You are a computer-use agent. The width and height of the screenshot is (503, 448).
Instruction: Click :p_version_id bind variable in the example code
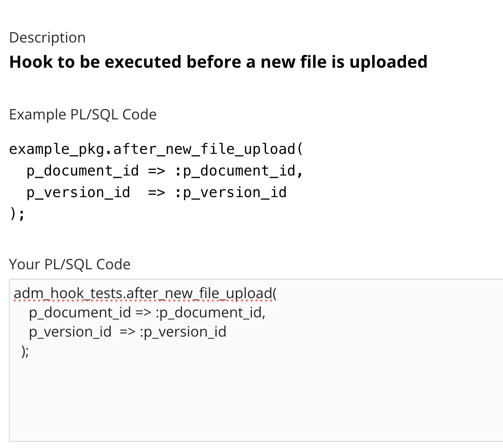[231, 192]
